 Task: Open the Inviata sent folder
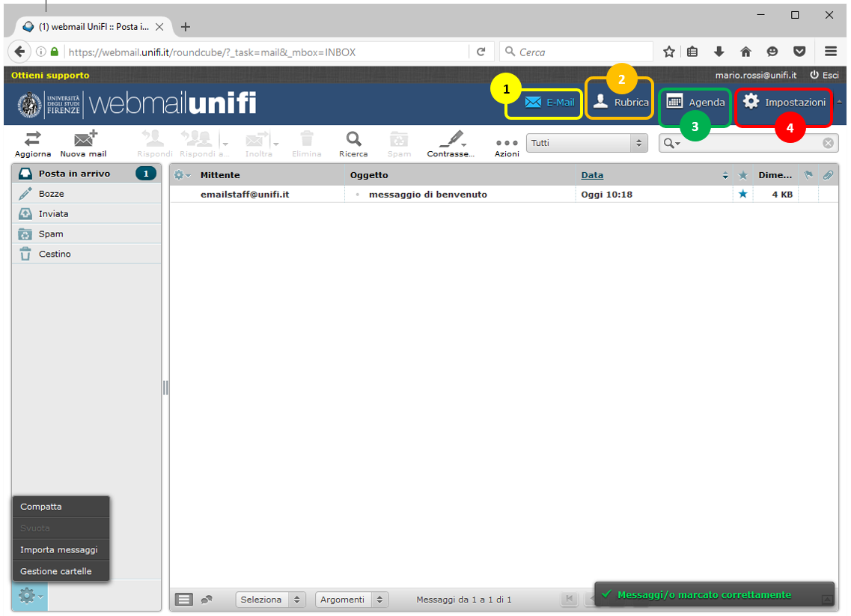pos(86,214)
